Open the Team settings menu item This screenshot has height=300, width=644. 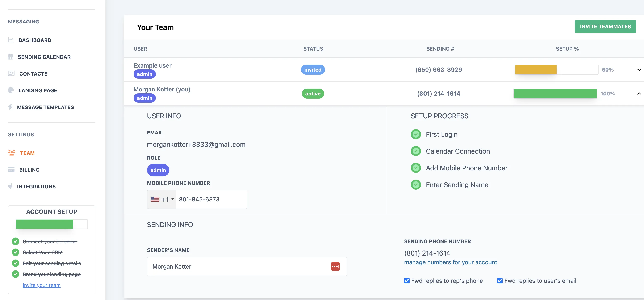pyautogui.click(x=27, y=153)
